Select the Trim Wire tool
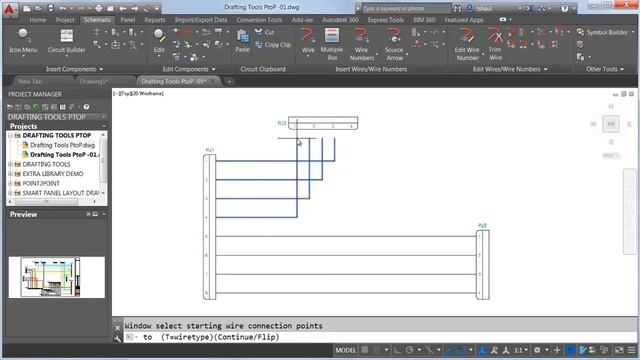This screenshot has height=360, width=640. (495, 44)
